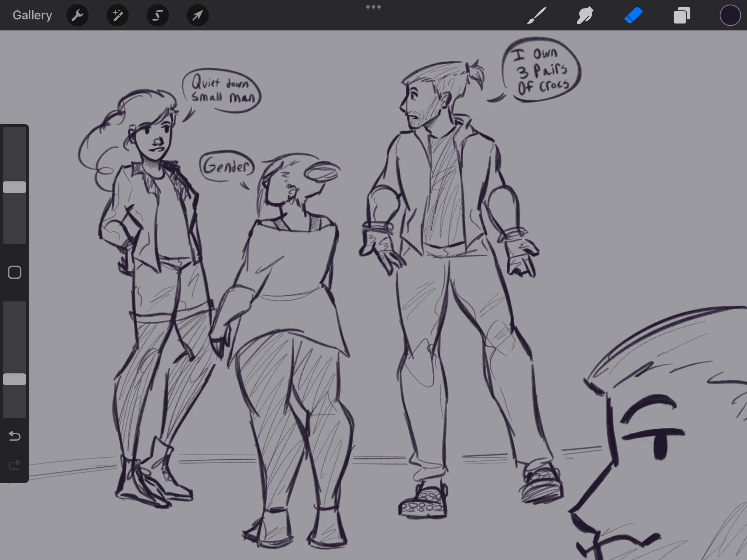
Task: Undo the last stroke
Action: click(x=15, y=436)
